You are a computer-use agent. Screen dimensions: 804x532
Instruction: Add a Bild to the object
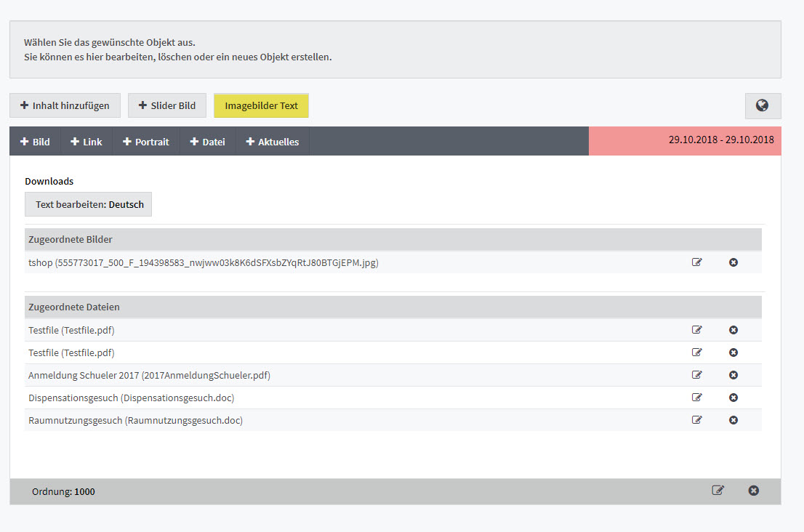[35, 142]
